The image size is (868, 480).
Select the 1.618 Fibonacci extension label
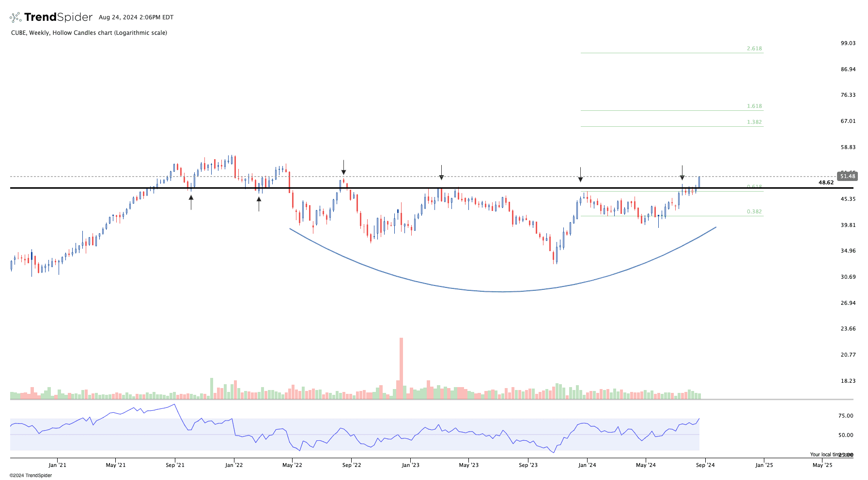(754, 106)
